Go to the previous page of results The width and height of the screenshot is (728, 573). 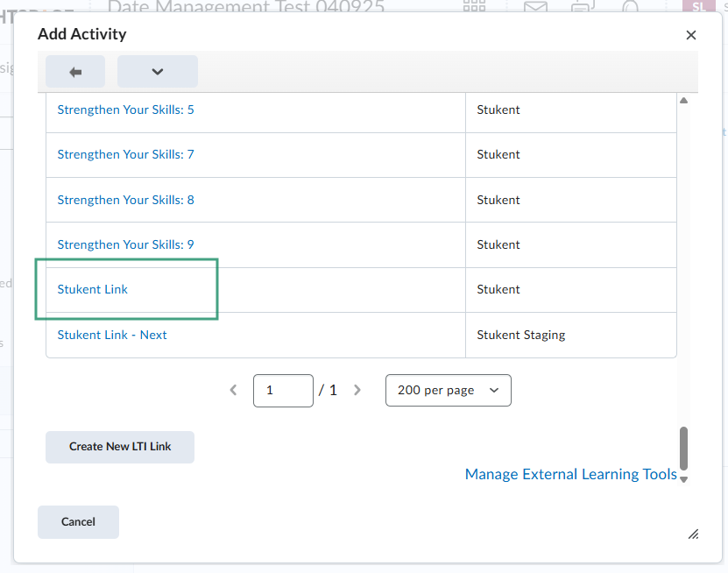234,390
